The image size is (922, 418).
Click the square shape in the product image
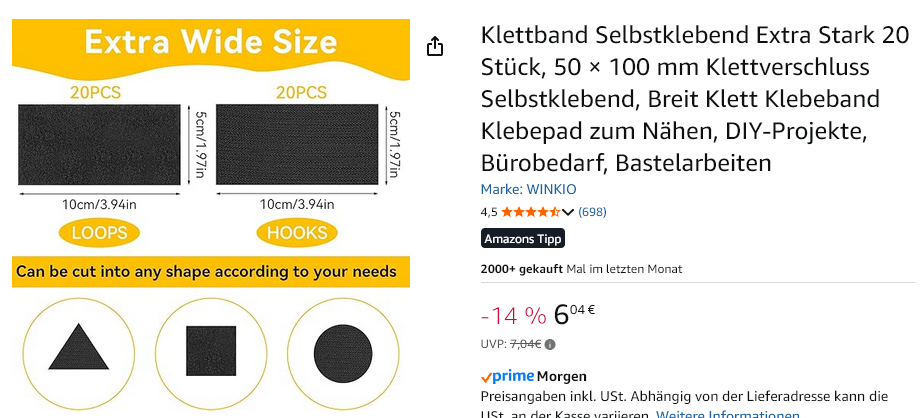pyautogui.click(x=211, y=350)
